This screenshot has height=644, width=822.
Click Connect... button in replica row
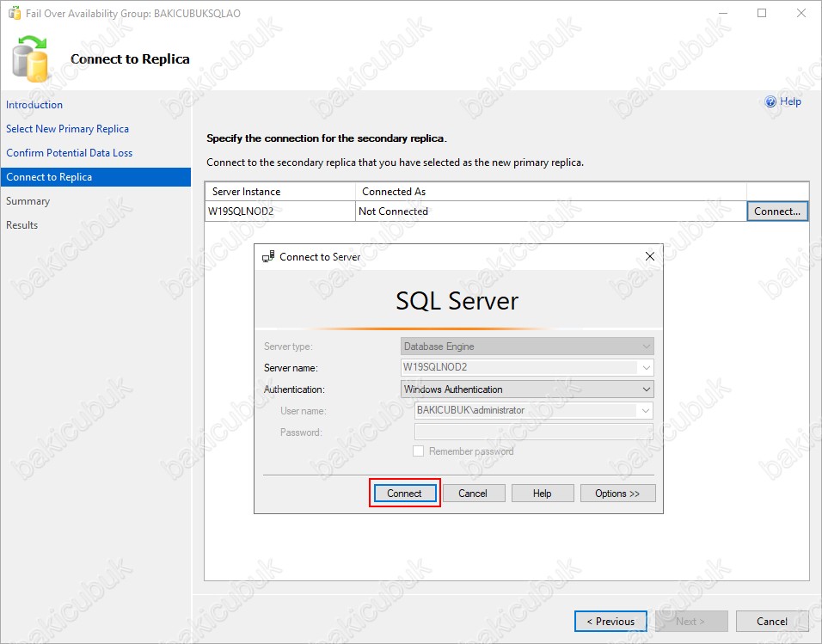point(777,212)
